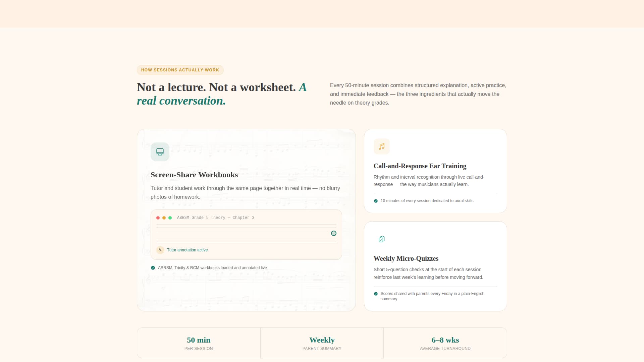Click the 'Weekly Micro-Quizzes' heading
The height and width of the screenshot is (362, 644).
pos(406,258)
